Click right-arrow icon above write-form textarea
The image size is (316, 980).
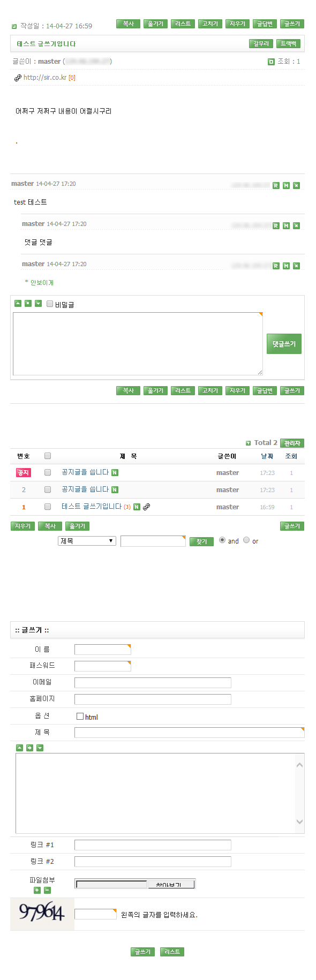[x=29, y=748]
